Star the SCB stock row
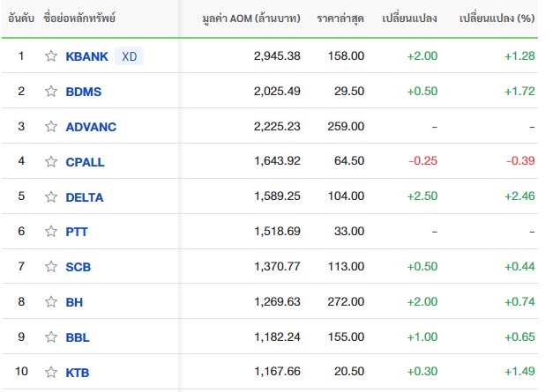 click(51, 267)
